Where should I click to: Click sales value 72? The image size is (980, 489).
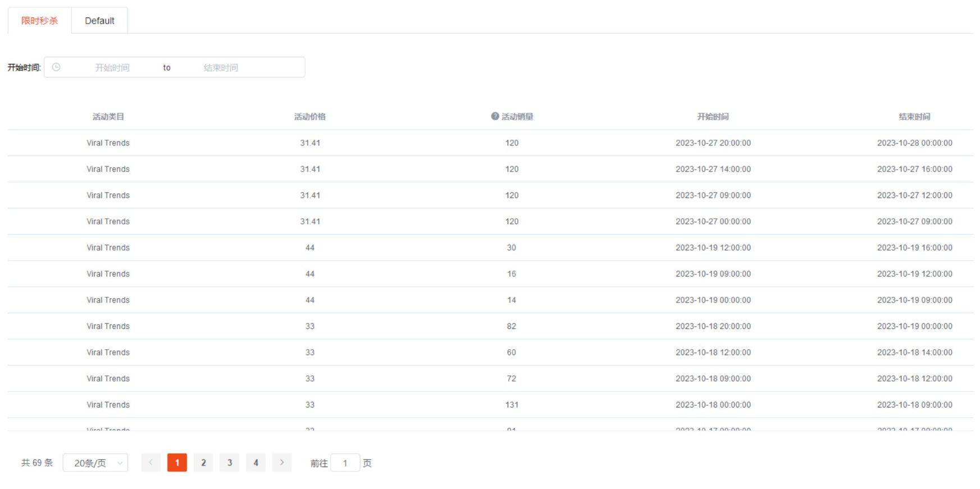pos(512,379)
